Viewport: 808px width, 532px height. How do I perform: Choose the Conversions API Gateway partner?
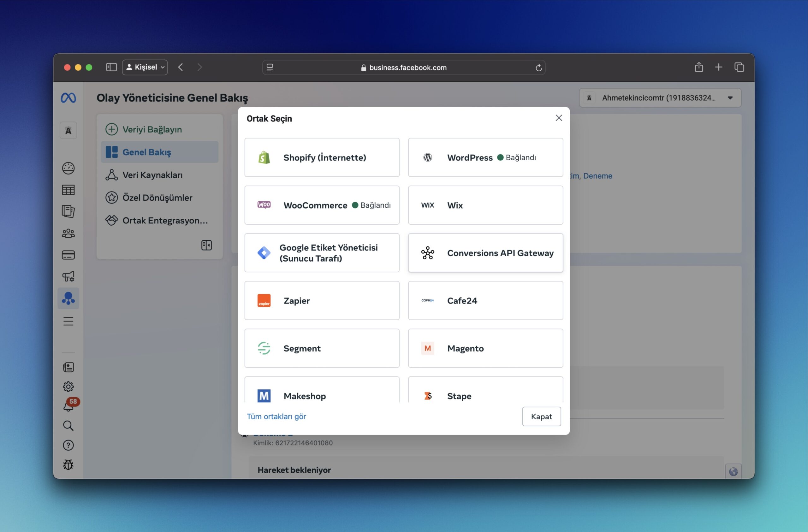point(485,253)
